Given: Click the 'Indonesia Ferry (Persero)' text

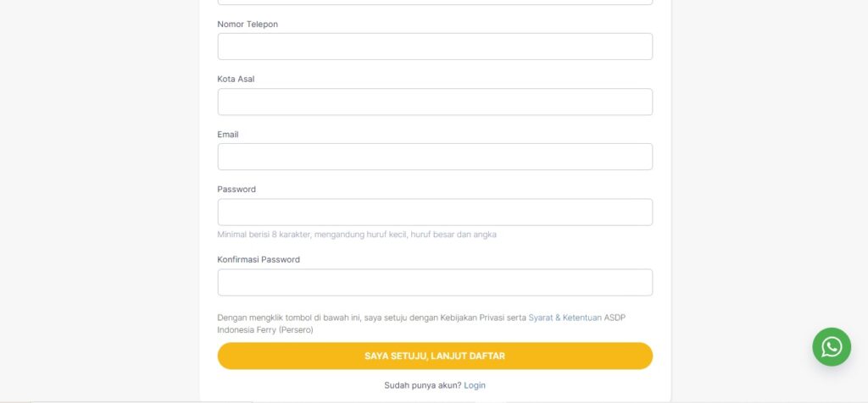Looking at the screenshot, I should (x=265, y=330).
